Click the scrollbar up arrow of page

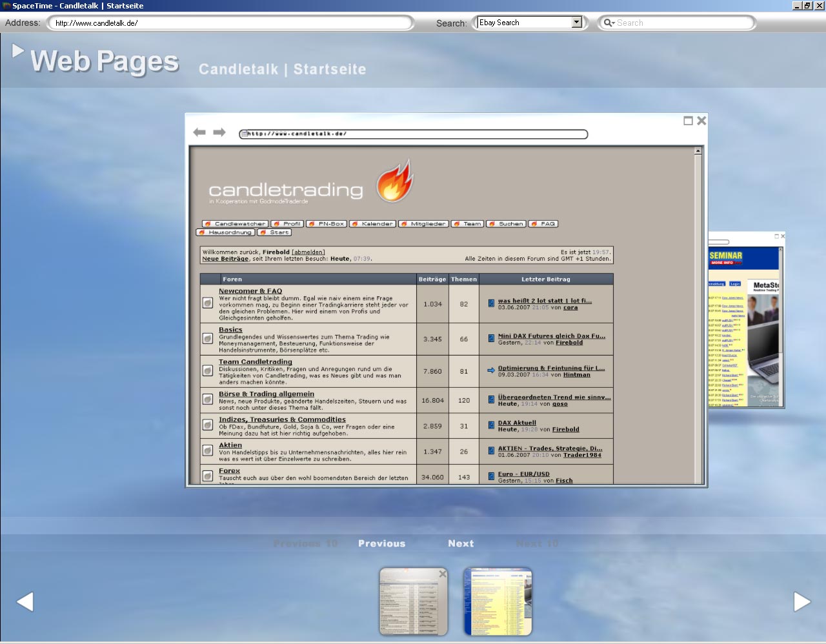click(x=698, y=151)
